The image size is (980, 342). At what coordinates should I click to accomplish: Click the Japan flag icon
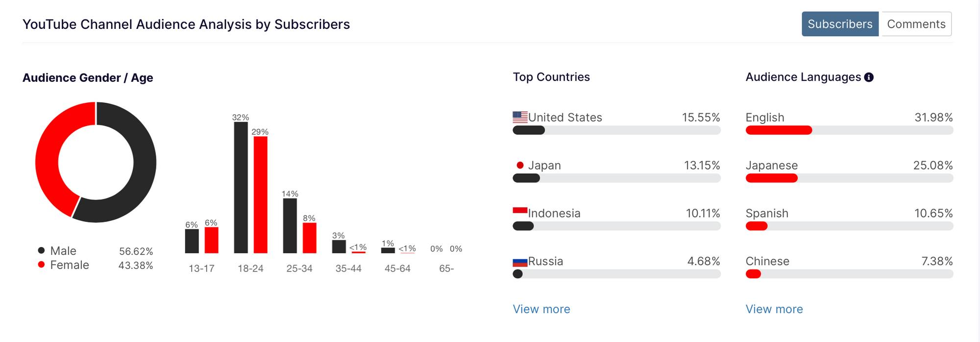(520, 165)
